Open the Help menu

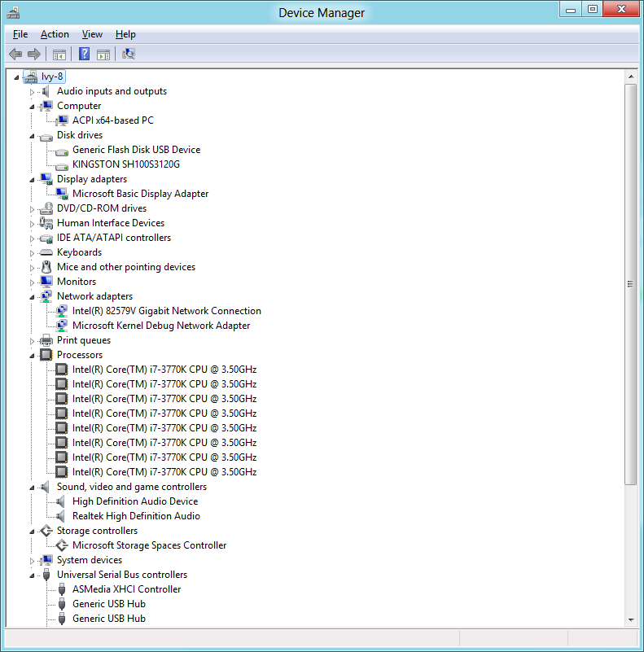125,34
